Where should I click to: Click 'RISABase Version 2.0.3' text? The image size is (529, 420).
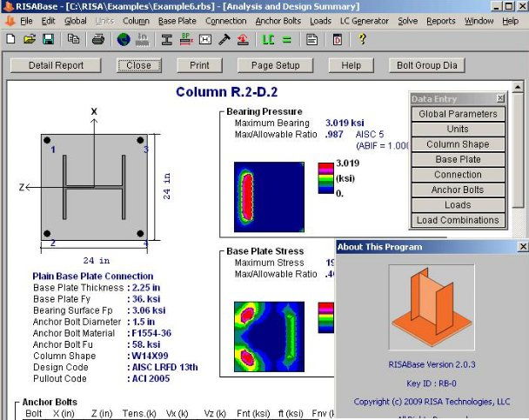click(432, 364)
